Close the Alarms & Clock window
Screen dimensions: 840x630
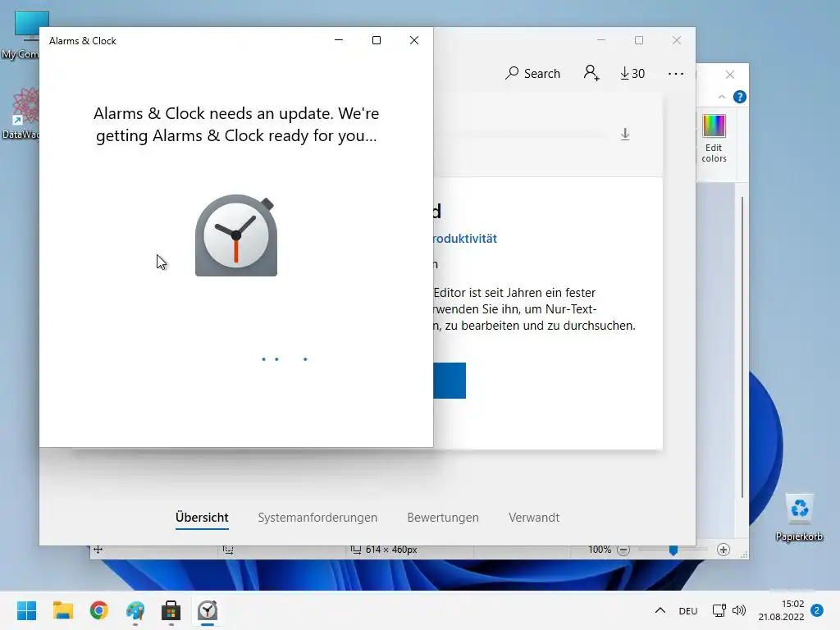coord(414,40)
